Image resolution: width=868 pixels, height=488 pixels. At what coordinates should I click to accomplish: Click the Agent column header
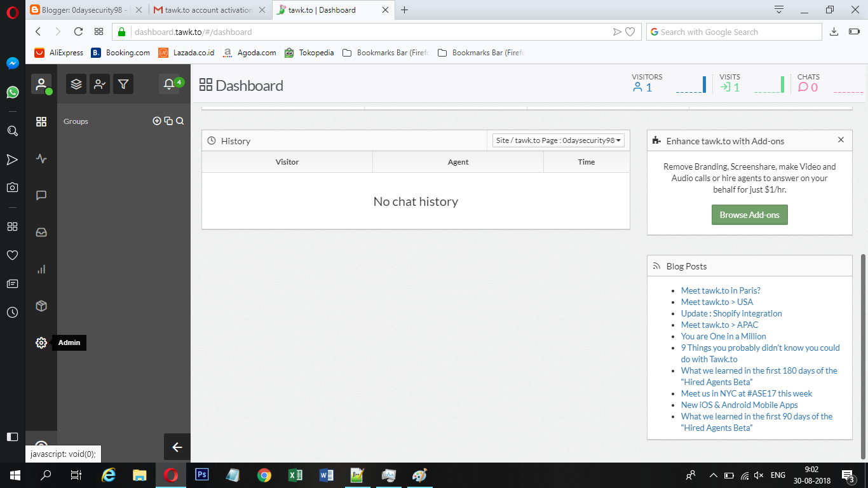coord(458,162)
